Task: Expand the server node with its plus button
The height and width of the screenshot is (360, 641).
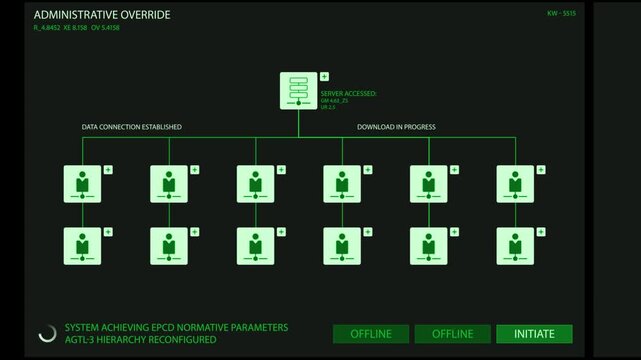Action: coord(324,76)
